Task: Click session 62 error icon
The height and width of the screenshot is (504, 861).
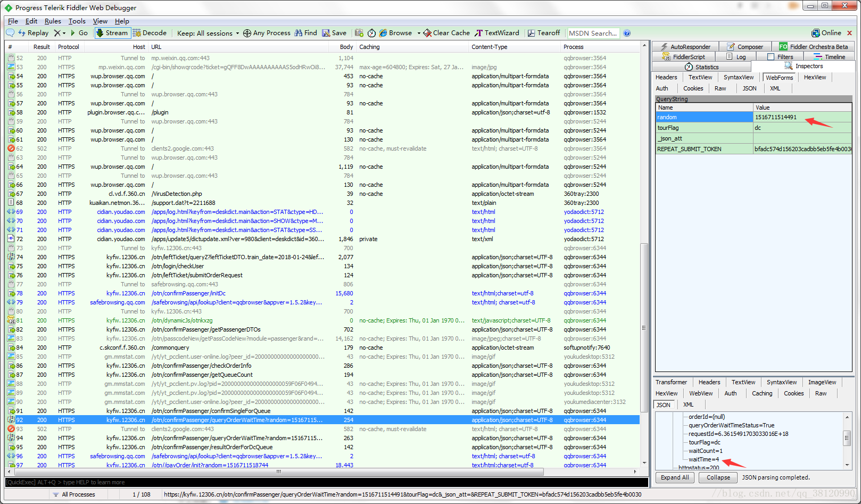Action: tap(11, 148)
